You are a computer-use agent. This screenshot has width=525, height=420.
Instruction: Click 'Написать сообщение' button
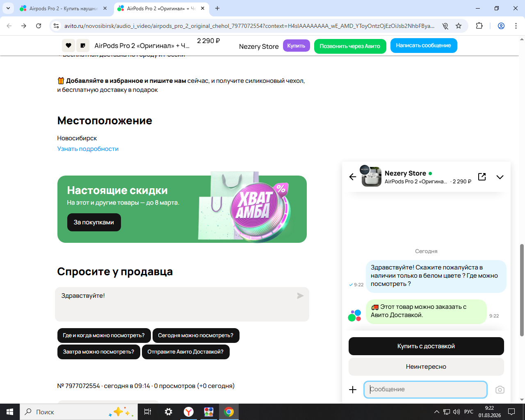point(424,46)
